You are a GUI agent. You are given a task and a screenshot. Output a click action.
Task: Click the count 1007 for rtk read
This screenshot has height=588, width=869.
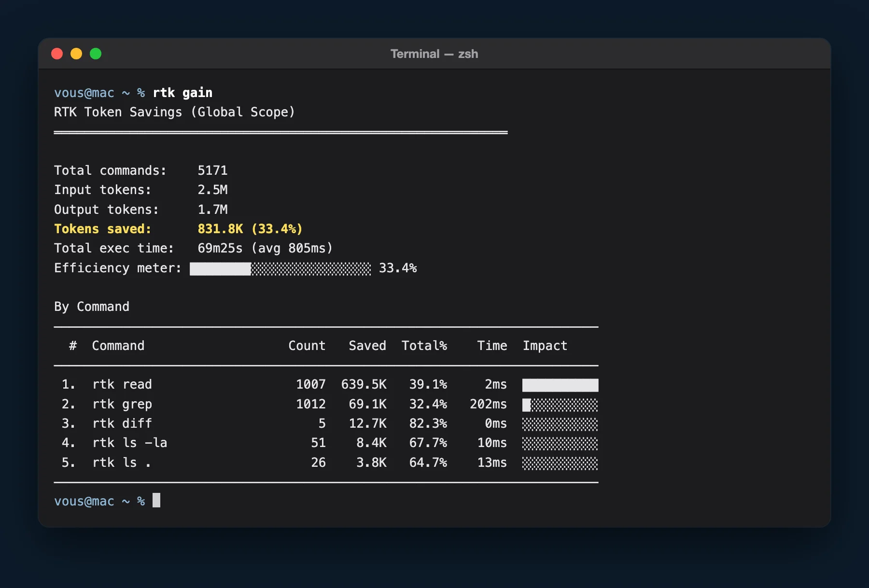[x=311, y=384]
